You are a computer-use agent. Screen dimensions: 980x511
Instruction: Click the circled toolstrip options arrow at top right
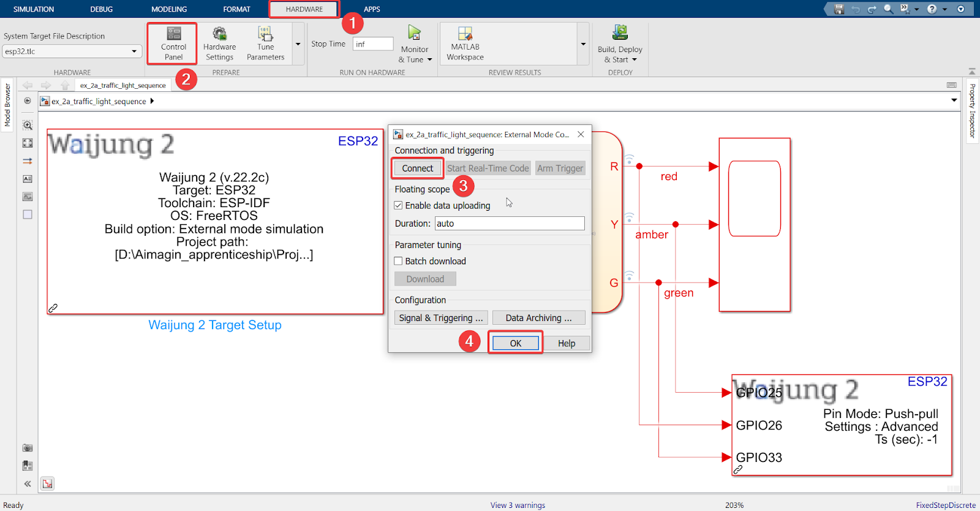[x=961, y=9]
